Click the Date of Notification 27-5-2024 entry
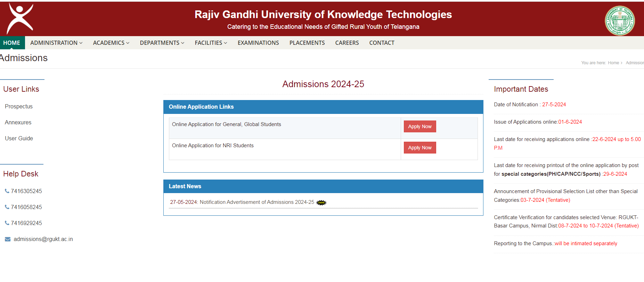This screenshot has width=644, height=282. [530, 105]
